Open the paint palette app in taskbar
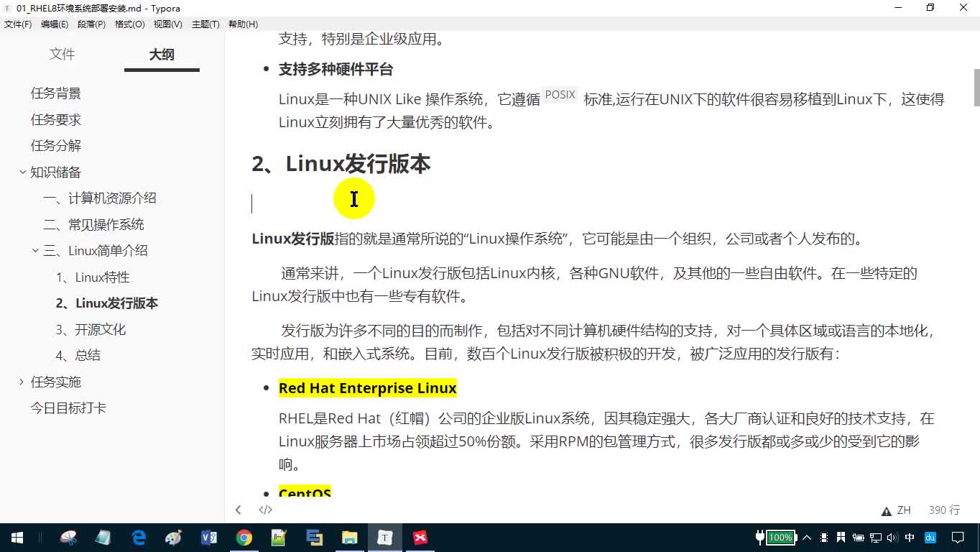The image size is (980, 552). click(174, 538)
